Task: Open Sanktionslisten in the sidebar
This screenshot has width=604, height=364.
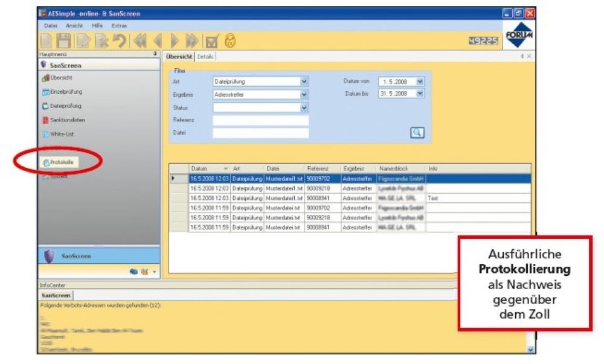Action: tap(63, 120)
